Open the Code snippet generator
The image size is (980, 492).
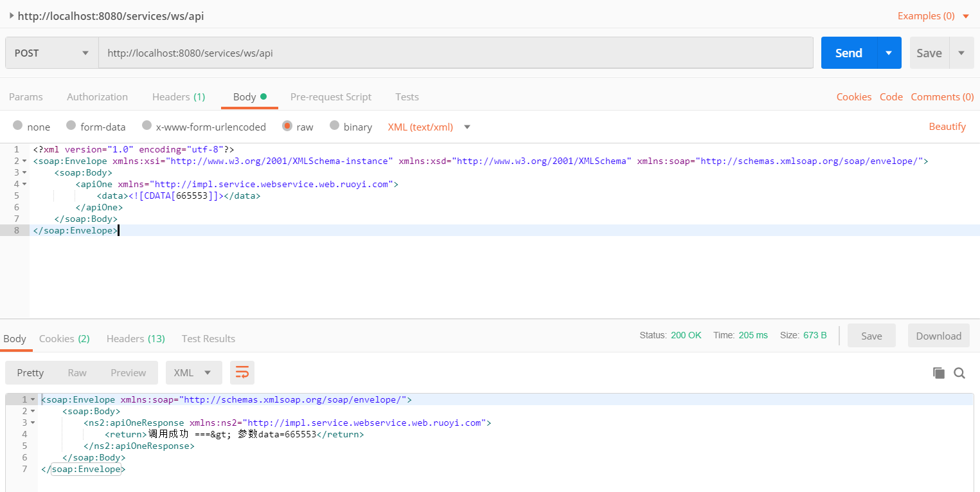(891, 96)
